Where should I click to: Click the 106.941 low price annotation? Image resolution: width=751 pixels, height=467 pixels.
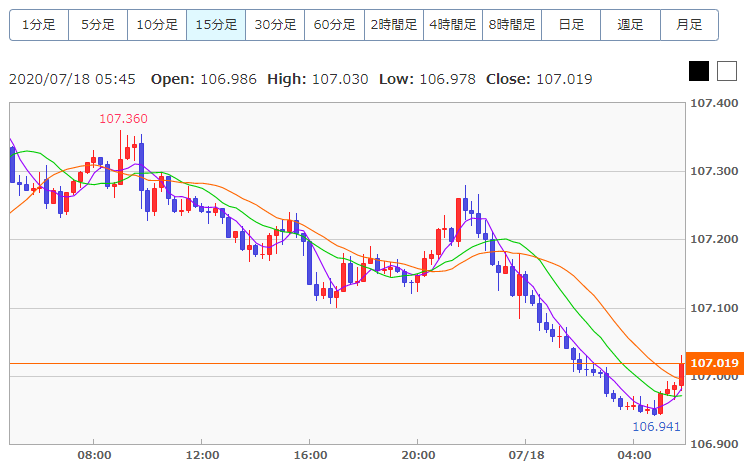(656, 426)
